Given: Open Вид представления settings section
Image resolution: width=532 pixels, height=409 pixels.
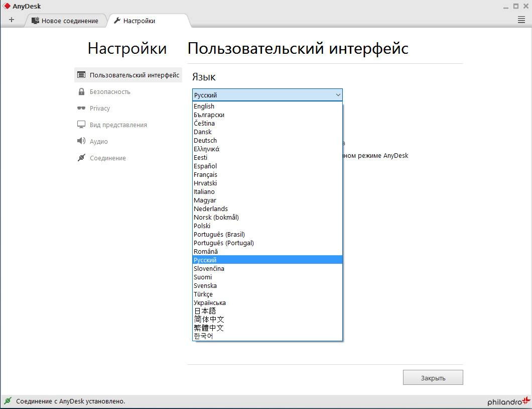Looking at the screenshot, I should click(x=118, y=125).
